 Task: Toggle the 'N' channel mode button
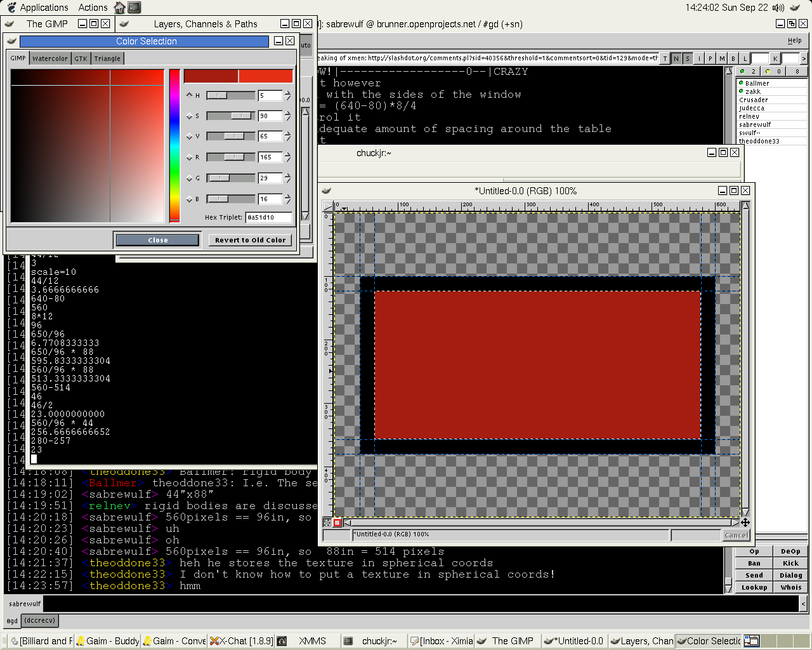pos(676,58)
